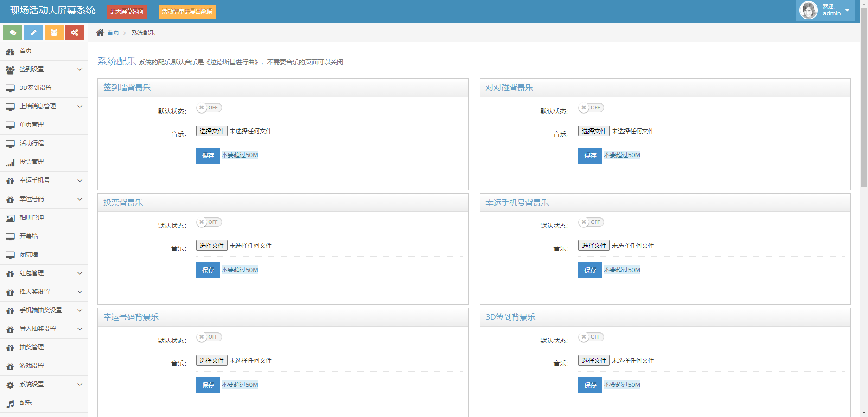
Task: Click the admin avatar picture
Action: [809, 10]
